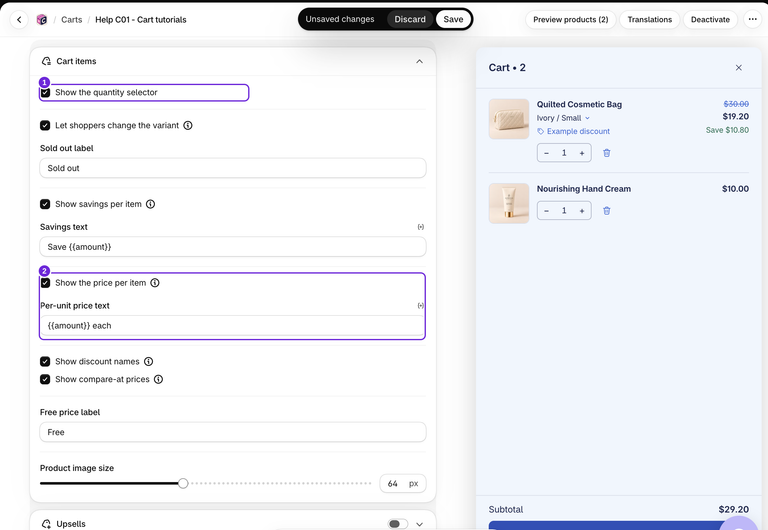The image size is (768, 530).
Task: Open info tooltip for Show the price per item
Action: point(155,283)
